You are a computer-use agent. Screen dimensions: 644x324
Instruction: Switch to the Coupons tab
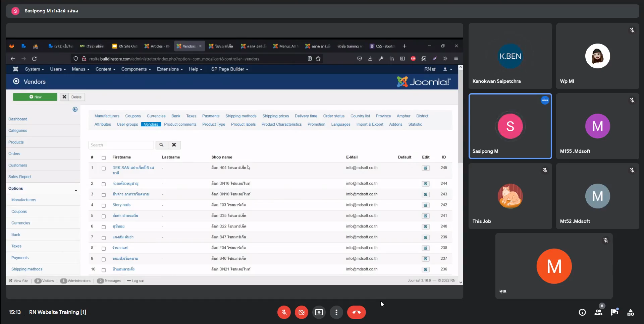point(133,116)
